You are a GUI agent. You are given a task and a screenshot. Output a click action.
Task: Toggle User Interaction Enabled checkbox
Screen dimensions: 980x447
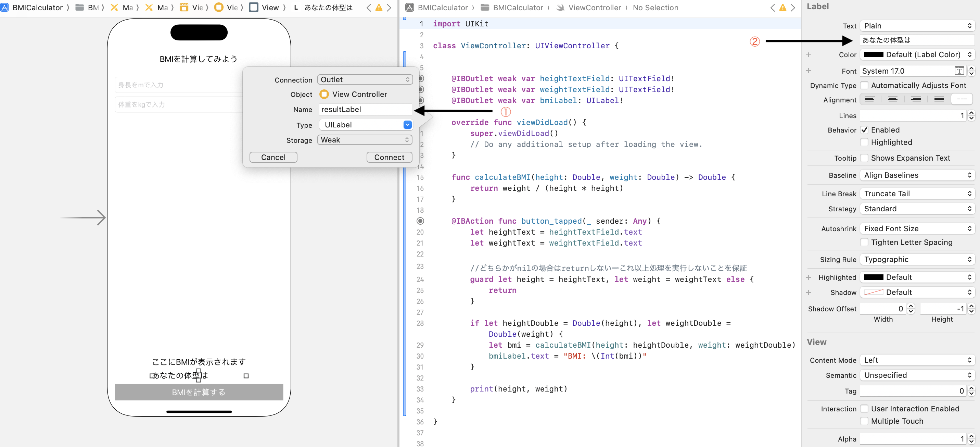click(x=864, y=409)
